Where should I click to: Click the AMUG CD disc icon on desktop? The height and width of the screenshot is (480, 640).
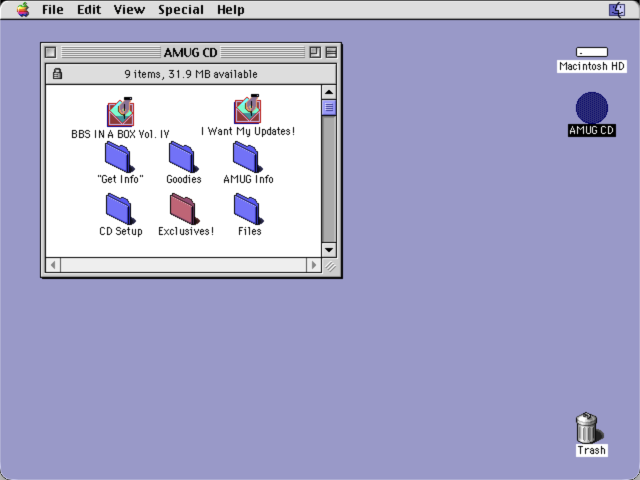(x=591, y=108)
